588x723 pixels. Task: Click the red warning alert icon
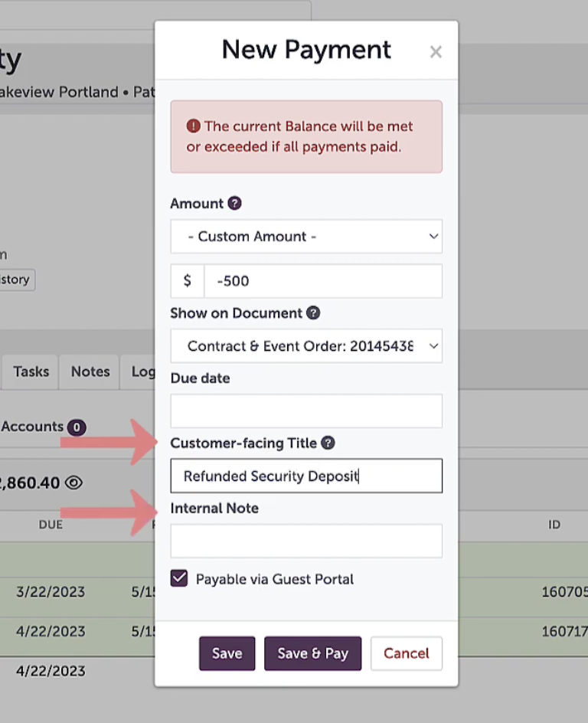(194, 126)
